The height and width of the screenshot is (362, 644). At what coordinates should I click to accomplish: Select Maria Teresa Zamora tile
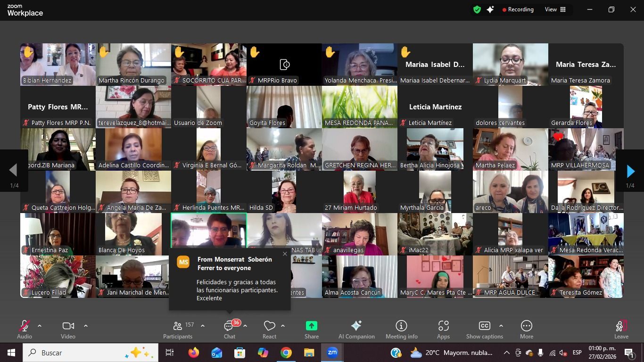pos(586,65)
